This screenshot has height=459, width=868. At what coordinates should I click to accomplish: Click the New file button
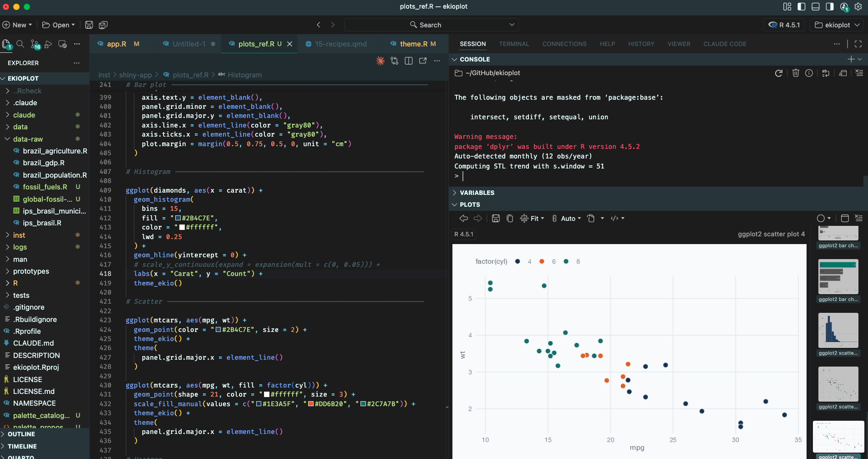(17, 25)
